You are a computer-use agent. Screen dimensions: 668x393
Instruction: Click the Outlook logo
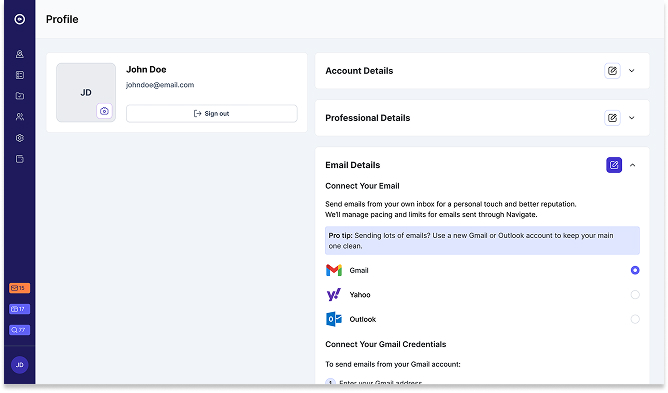(x=334, y=319)
